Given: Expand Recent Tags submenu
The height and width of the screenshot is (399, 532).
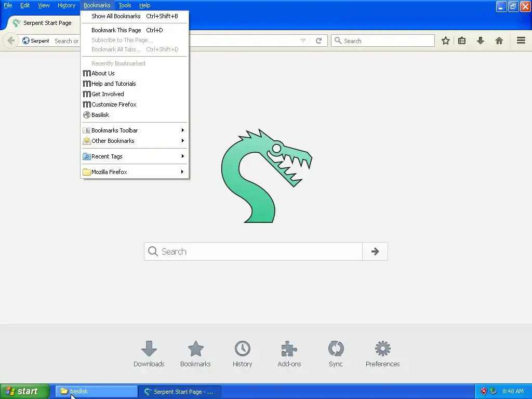Looking at the screenshot, I should (x=135, y=156).
